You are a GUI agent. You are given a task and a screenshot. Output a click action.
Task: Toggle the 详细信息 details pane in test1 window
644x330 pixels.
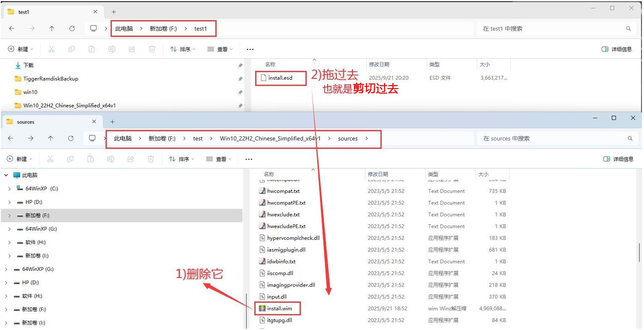tap(616, 49)
